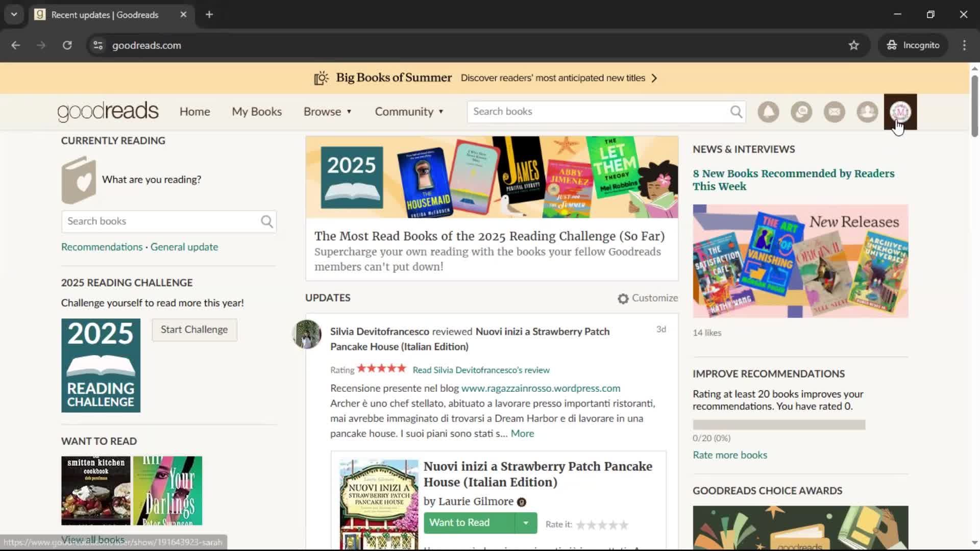The height and width of the screenshot is (551, 980).
Task: Open the 2025 Reading Challenge badge image
Action: pyautogui.click(x=101, y=366)
